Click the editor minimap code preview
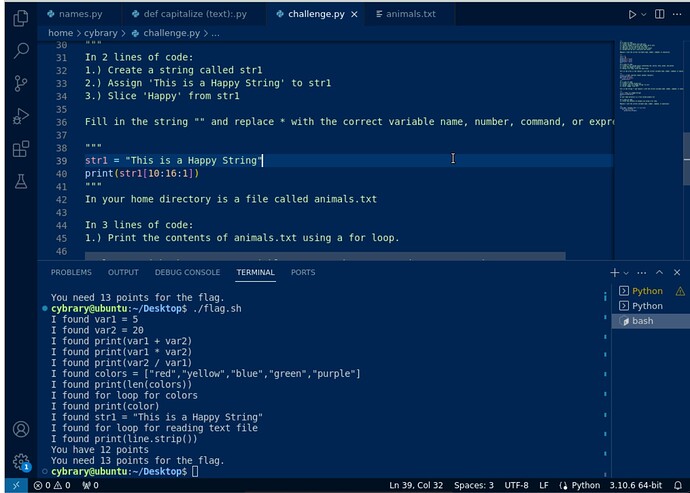The height and width of the screenshot is (493, 690). [645, 80]
